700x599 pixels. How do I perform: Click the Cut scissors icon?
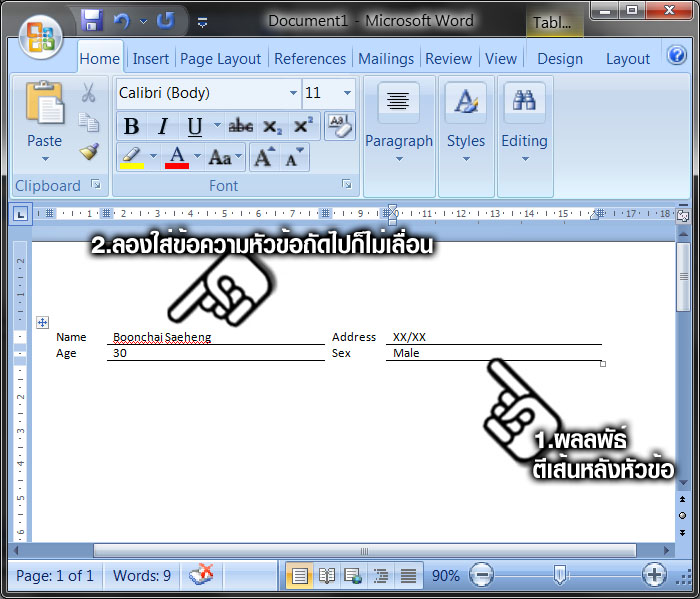[88, 93]
